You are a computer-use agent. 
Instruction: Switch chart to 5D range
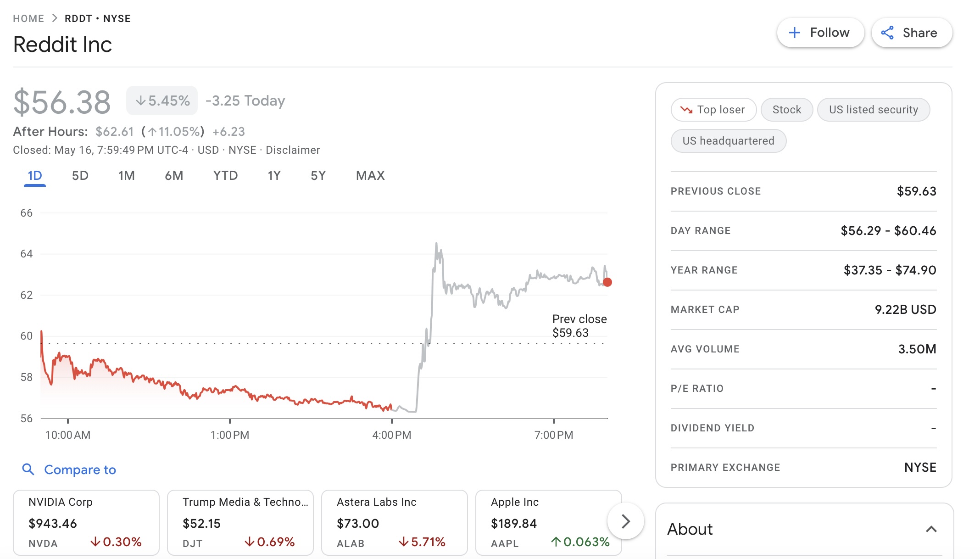click(x=80, y=176)
